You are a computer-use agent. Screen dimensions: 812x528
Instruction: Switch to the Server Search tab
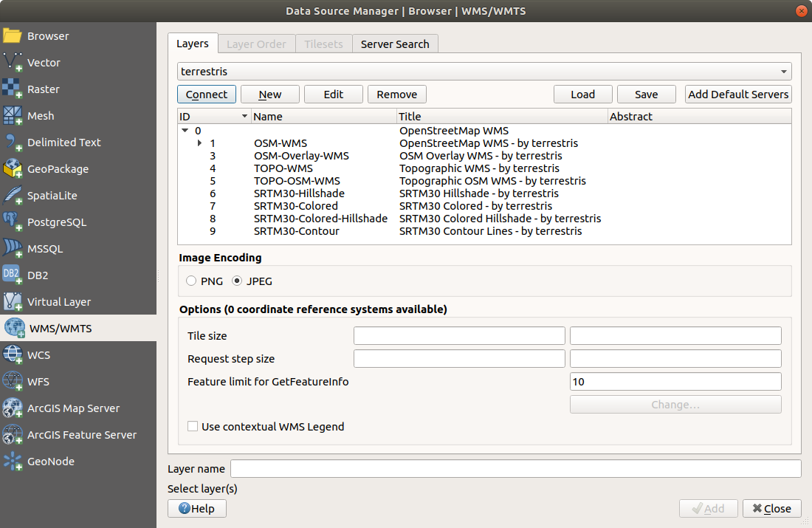(x=395, y=44)
